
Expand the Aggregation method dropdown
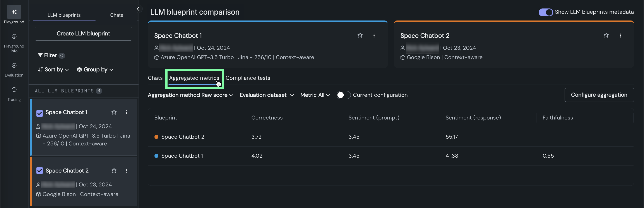point(190,95)
